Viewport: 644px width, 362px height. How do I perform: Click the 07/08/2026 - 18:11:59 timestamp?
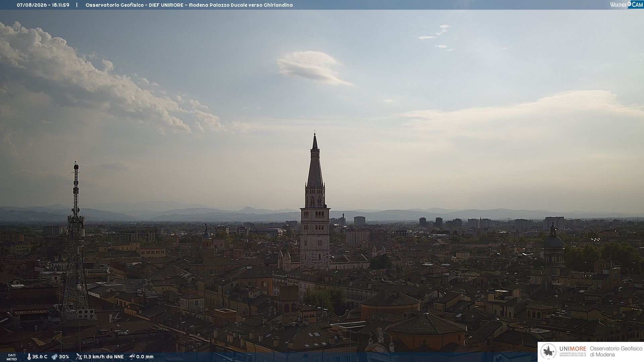(43, 5)
